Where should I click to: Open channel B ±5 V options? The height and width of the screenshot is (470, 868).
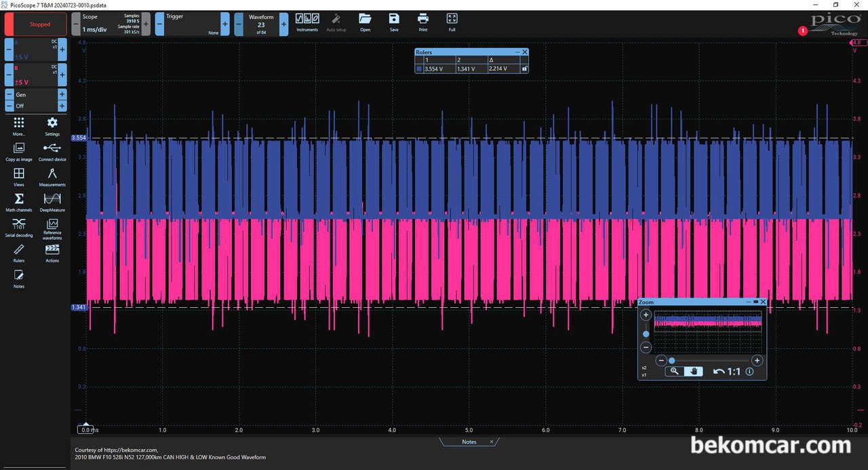pyautogui.click(x=35, y=75)
